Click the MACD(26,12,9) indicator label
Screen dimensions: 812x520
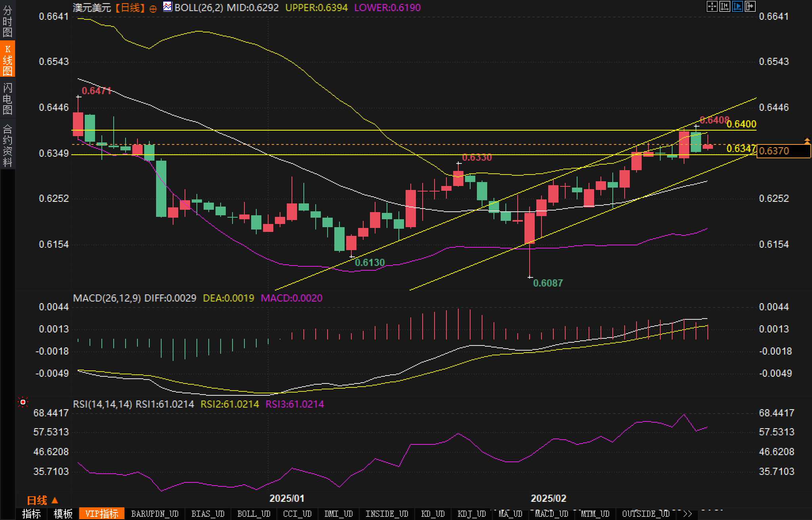click(107, 298)
